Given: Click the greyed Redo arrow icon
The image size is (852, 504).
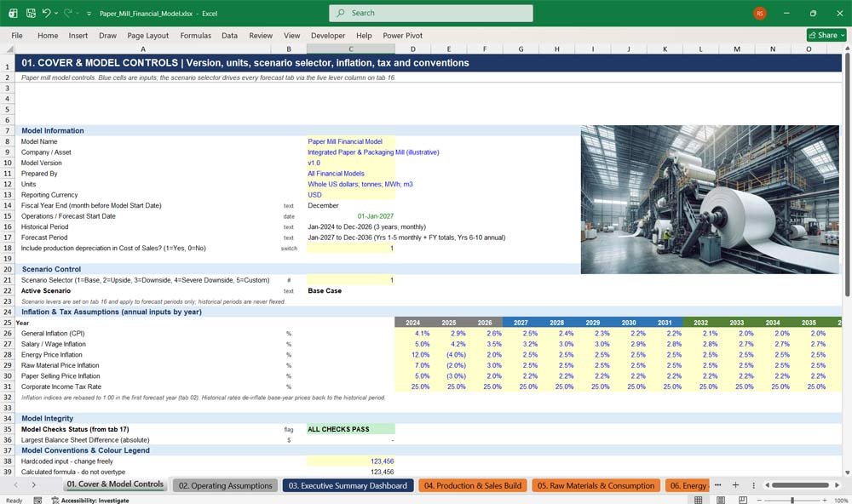Looking at the screenshot, I should tap(68, 13).
